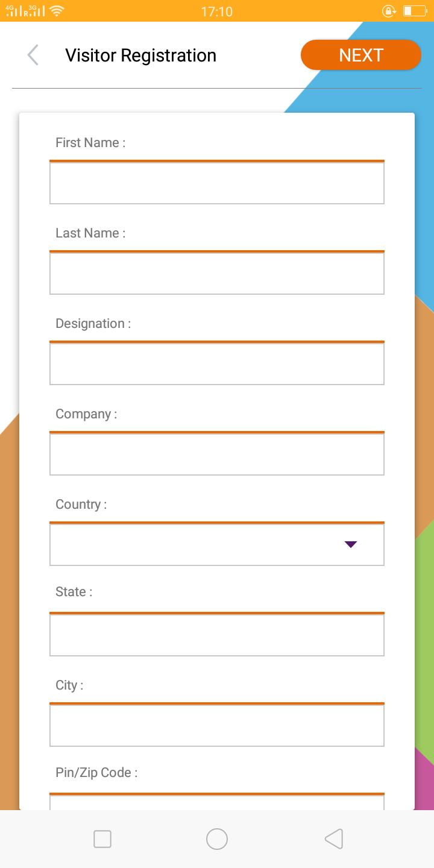
Task: Select the Designation input field
Action: click(x=217, y=364)
